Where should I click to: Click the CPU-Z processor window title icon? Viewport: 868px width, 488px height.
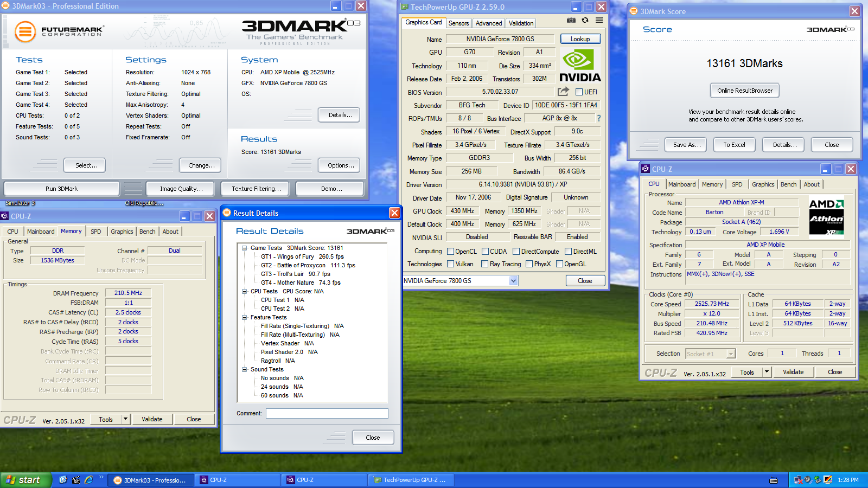point(646,169)
